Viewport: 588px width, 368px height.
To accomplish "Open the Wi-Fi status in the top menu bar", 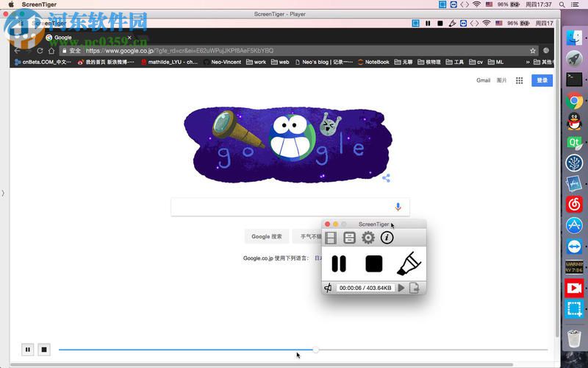I will (x=476, y=4).
